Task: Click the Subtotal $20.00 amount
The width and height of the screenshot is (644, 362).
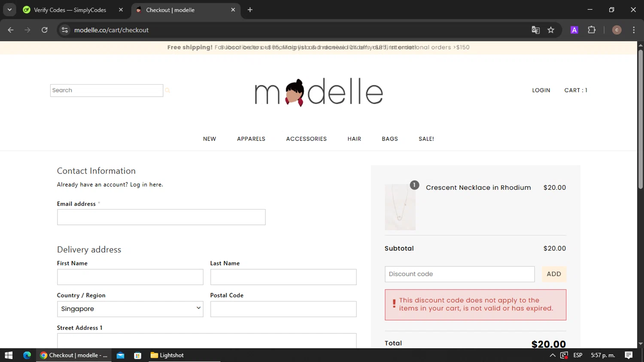Action: pyautogui.click(x=555, y=249)
